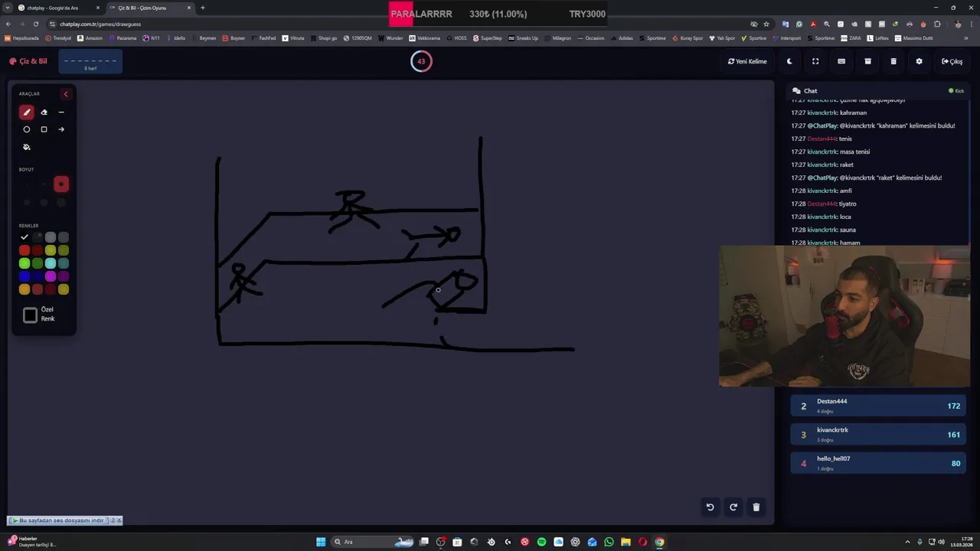Open File Explorer from the taskbar

(626, 542)
